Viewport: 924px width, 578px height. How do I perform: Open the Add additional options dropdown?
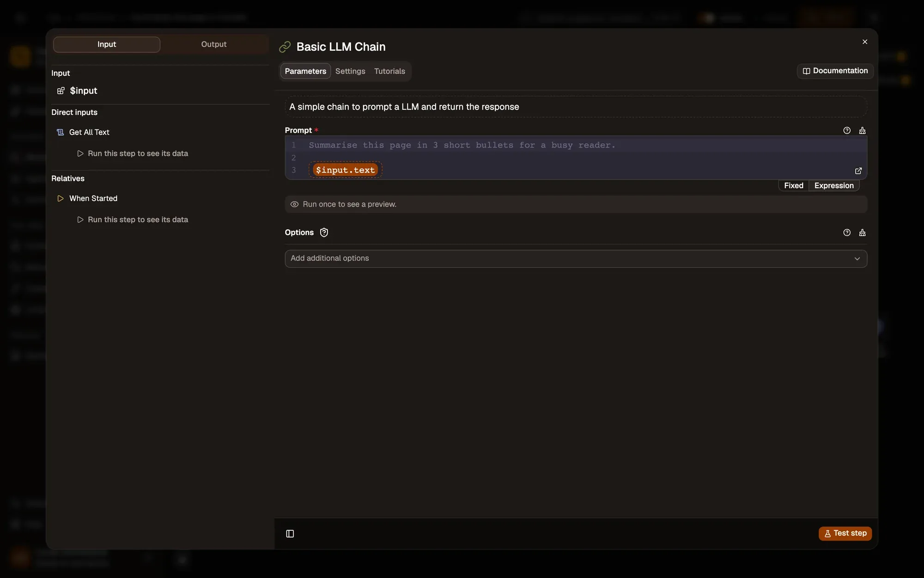point(576,258)
